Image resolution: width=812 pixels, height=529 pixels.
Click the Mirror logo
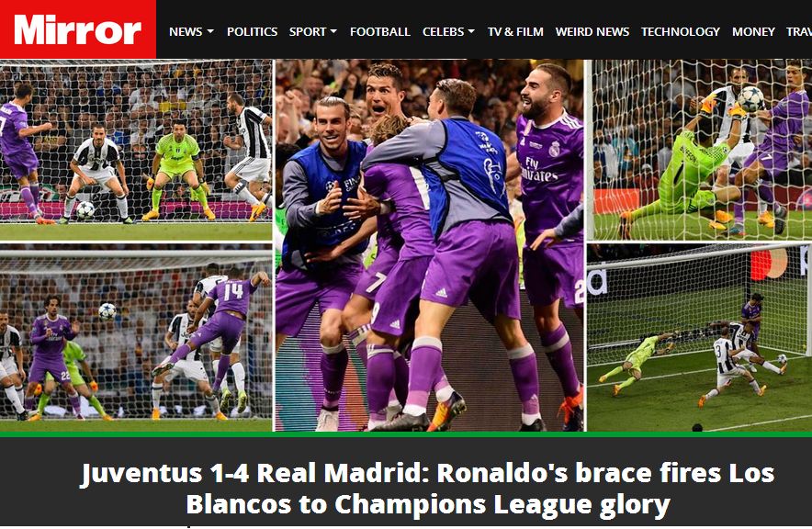[78, 29]
